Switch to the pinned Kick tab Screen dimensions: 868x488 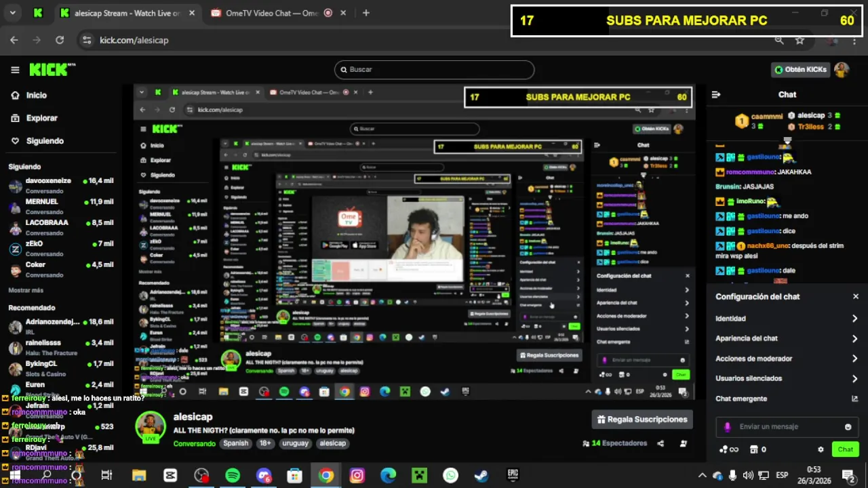click(38, 13)
